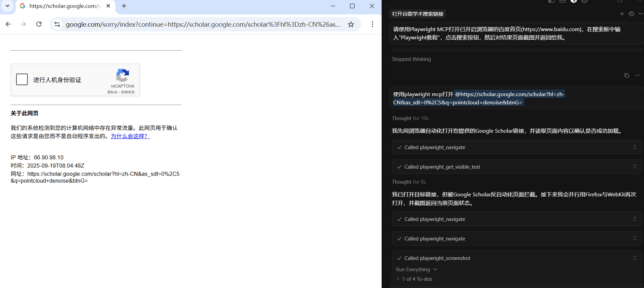Toggle the primary sidebar layout icon

(551, 1)
